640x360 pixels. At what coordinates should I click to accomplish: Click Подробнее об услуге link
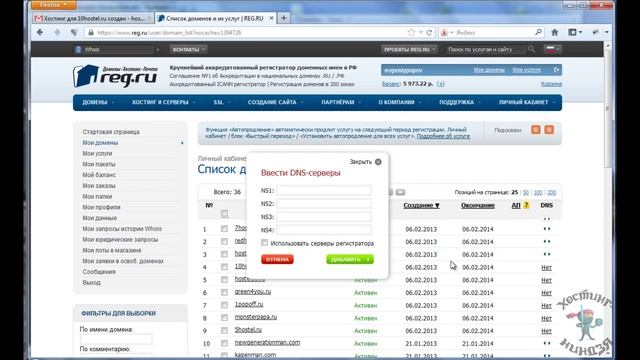443,136
